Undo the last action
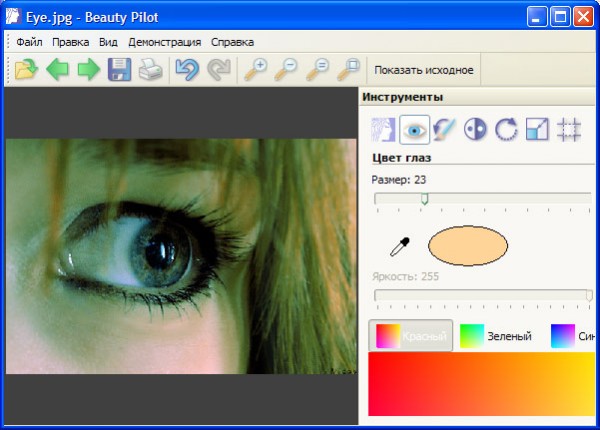The height and width of the screenshot is (430, 600). coord(187,70)
